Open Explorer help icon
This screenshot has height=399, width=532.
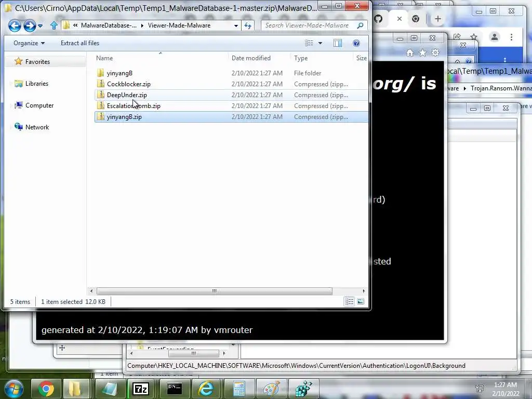(x=356, y=43)
